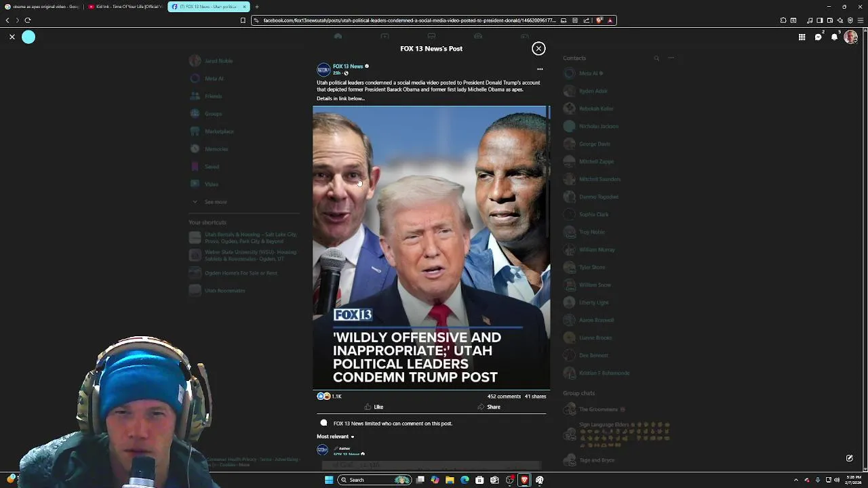Open the account profile picture menu
The width and height of the screenshot is (868, 488).
pyautogui.click(x=850, y=37)
